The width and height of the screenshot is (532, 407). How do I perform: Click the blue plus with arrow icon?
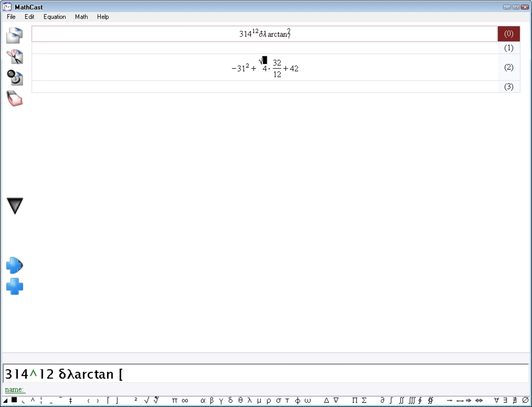15,265
